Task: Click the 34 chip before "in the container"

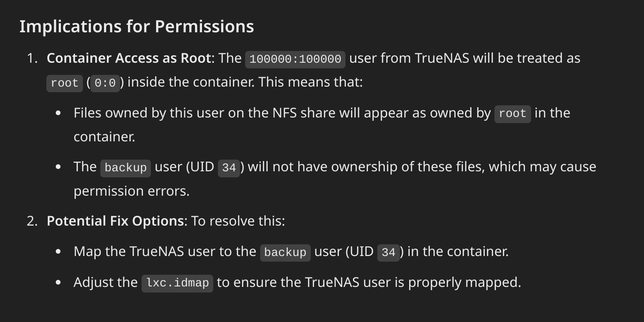Action: click(x=389, y=252)
